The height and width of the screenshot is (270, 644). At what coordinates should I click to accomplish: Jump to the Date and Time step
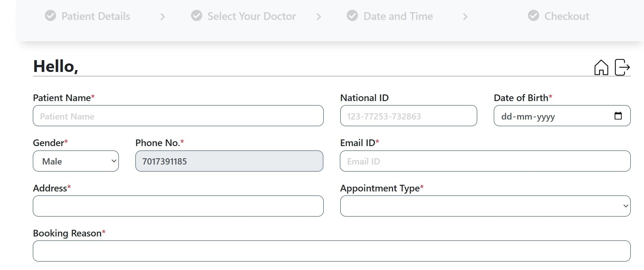[398, 16]
